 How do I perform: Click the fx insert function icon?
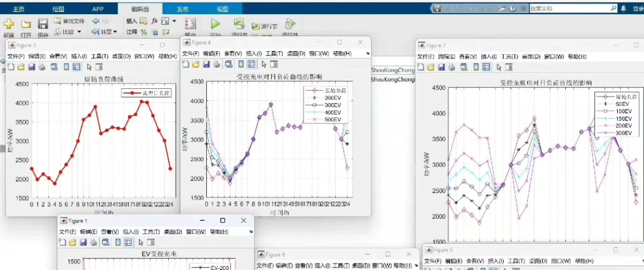[154, 21]
